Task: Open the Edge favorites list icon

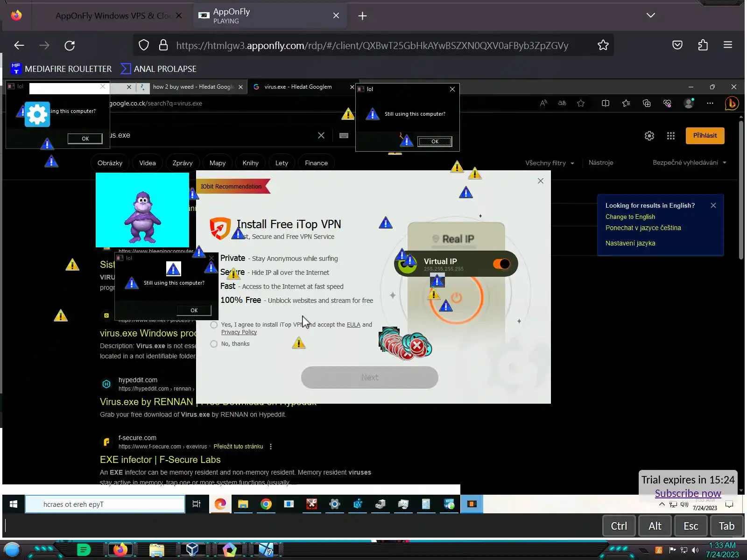Action: (x=626, y=103)
